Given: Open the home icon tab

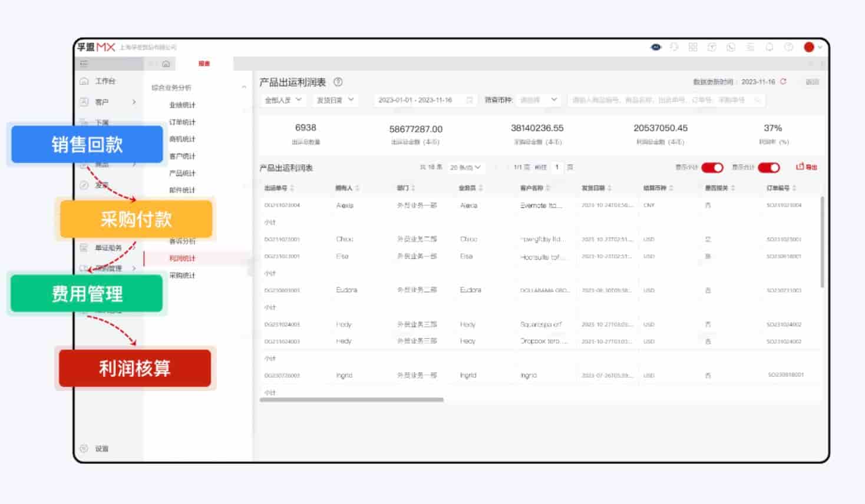Looking at the screenshot, I should coord(166,64).
